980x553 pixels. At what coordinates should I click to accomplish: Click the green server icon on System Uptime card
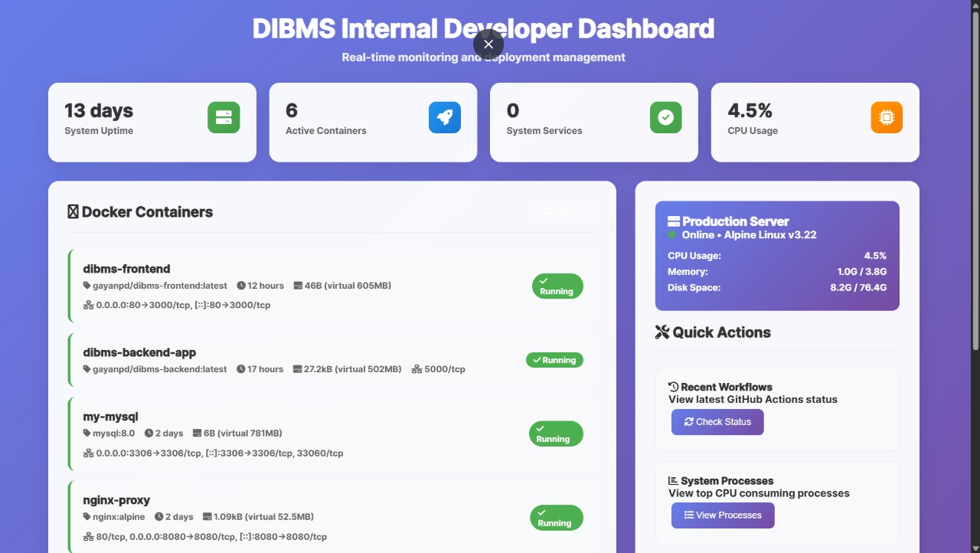[x=224, y=118]
